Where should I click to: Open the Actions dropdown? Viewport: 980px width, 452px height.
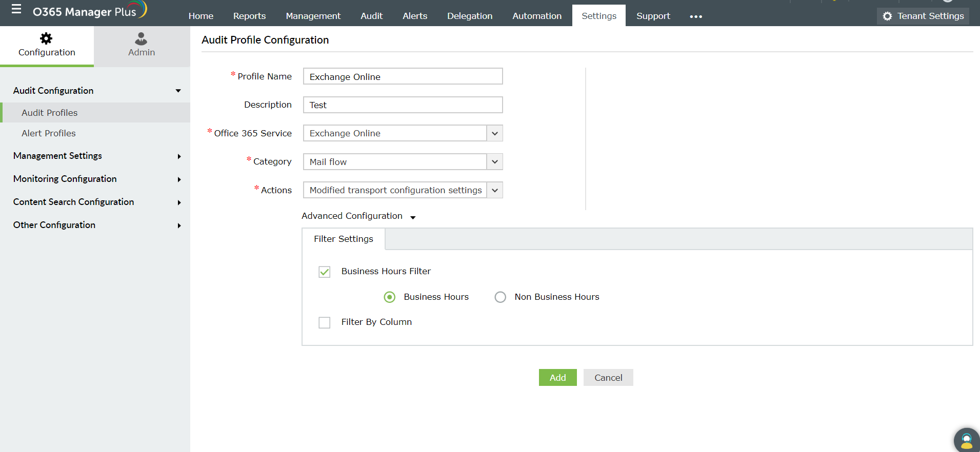[494, 190]
